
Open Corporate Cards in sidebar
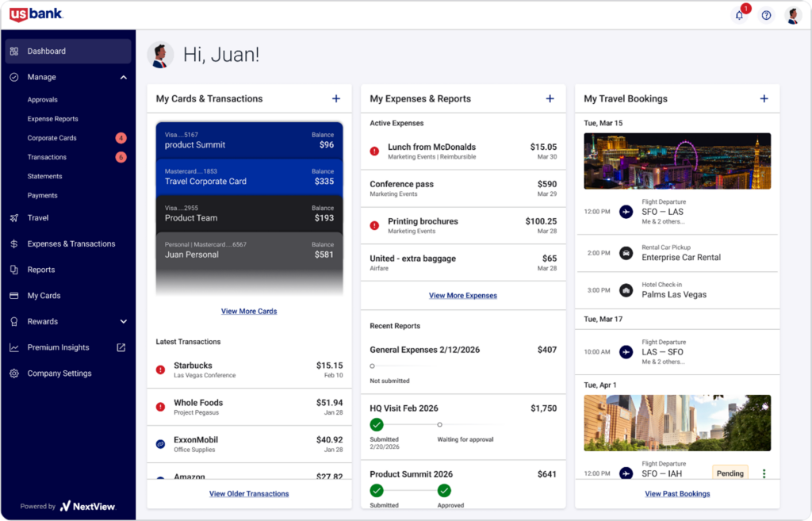[x=52, y=138]
